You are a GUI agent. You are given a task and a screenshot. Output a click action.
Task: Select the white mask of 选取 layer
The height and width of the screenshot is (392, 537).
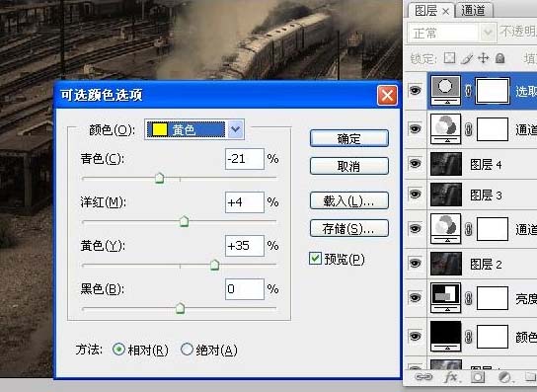coord(493,91)
